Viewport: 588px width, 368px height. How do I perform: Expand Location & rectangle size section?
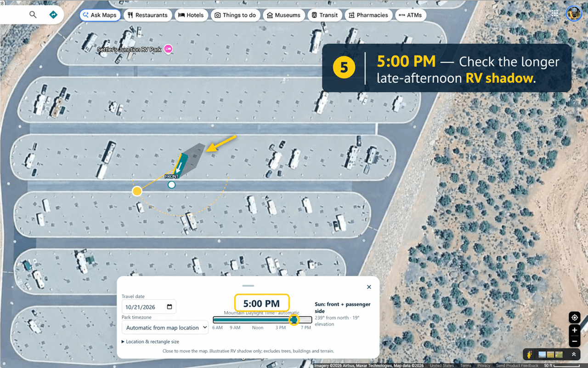150,342
